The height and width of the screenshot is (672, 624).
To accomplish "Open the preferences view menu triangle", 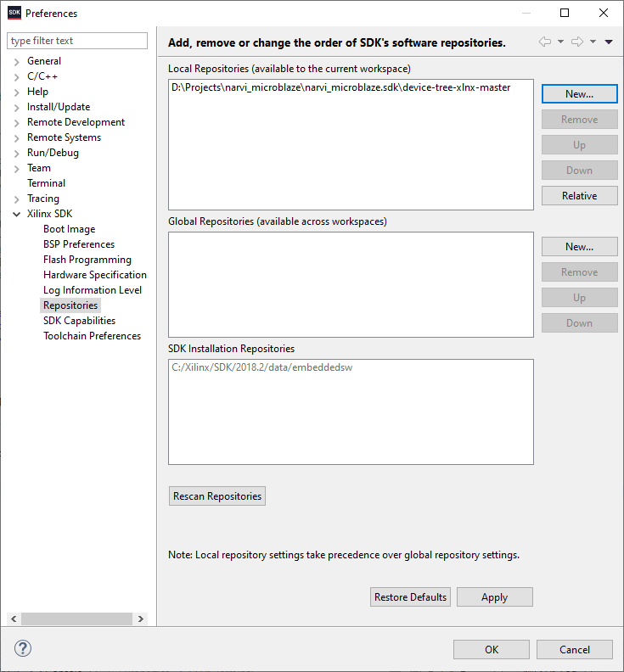I will (x=609, y=42).
